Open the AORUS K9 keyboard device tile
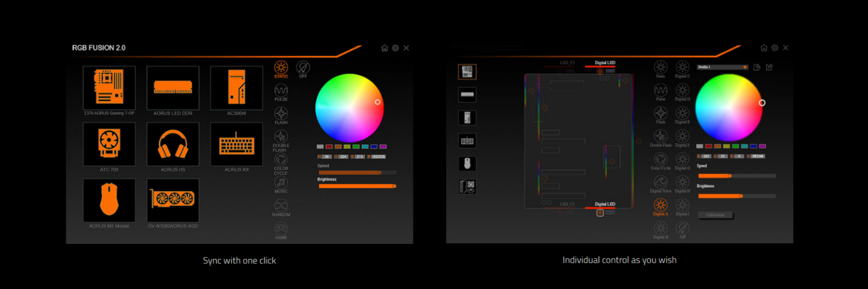Screen dimensions: 868x289 click(236, 144)
